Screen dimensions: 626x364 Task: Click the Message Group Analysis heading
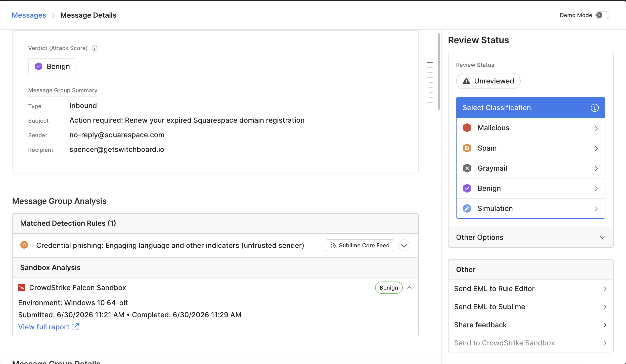pyautogui.click(x=59, y=201)
